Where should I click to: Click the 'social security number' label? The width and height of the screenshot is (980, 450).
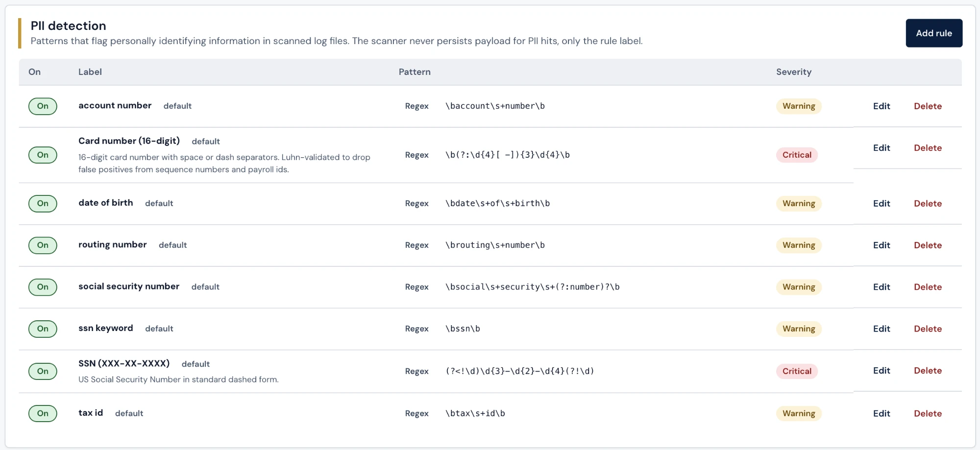129,286
